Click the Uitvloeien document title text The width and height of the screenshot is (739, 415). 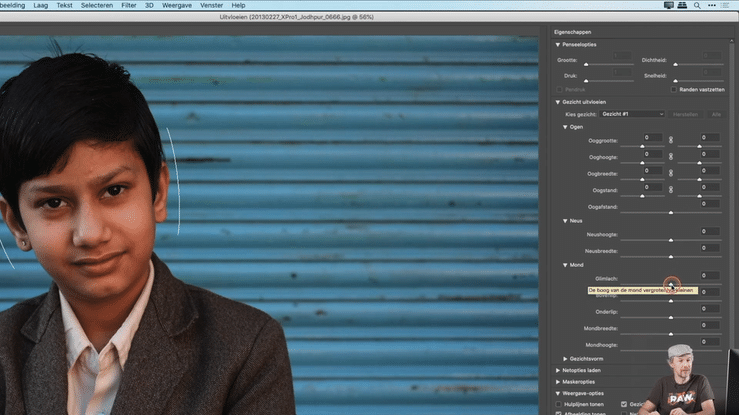(296, 17)
